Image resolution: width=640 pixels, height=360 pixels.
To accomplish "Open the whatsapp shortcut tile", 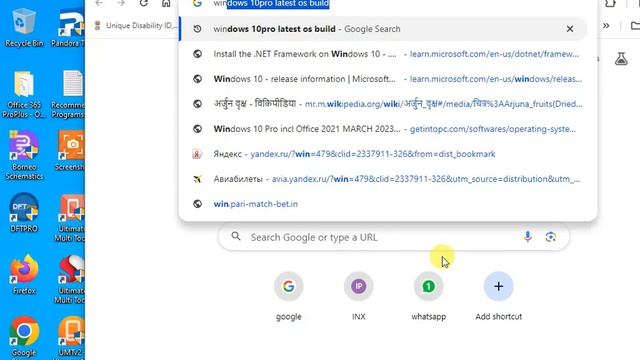I will pyautogui.click(x=429, y=296).
